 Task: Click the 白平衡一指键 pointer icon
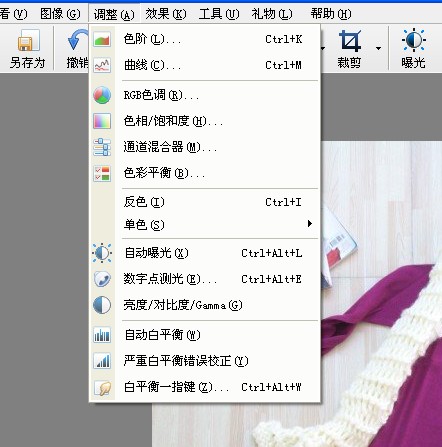click(102, 388)
